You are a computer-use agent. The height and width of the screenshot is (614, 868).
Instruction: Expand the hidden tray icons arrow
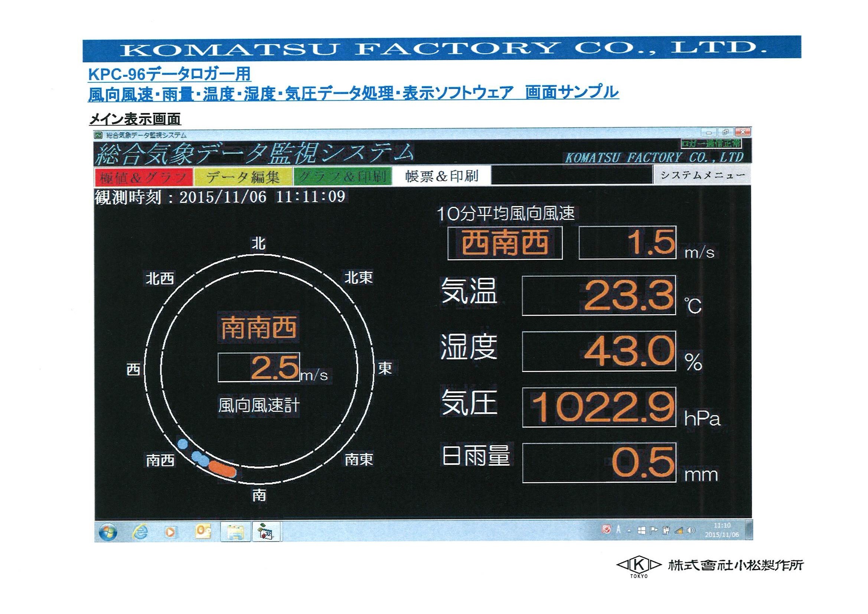coord(629,530)
